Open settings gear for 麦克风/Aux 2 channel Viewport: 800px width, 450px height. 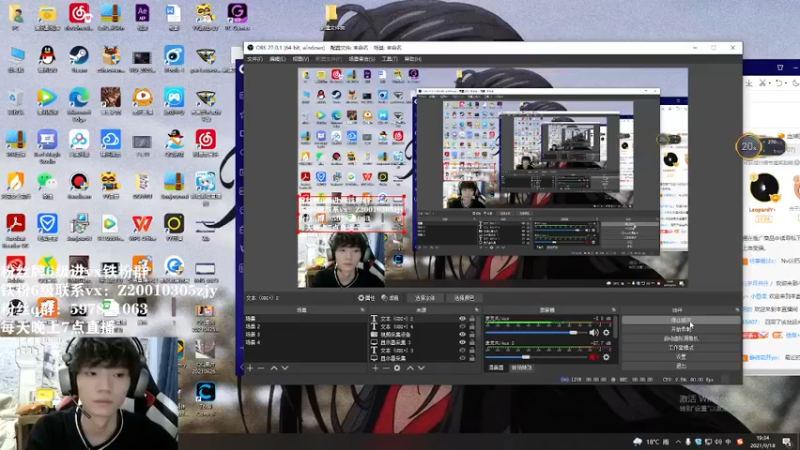606,357
